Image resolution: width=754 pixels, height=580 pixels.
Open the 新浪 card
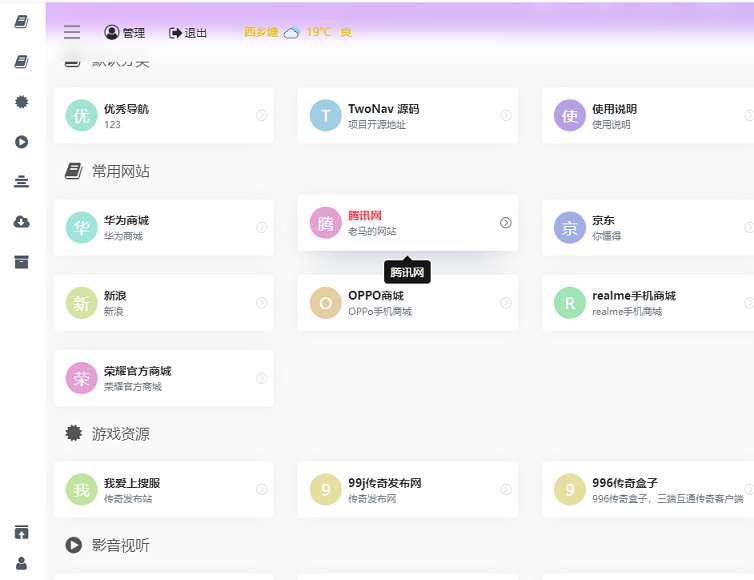pyautogui.click(x=164, y=303)
